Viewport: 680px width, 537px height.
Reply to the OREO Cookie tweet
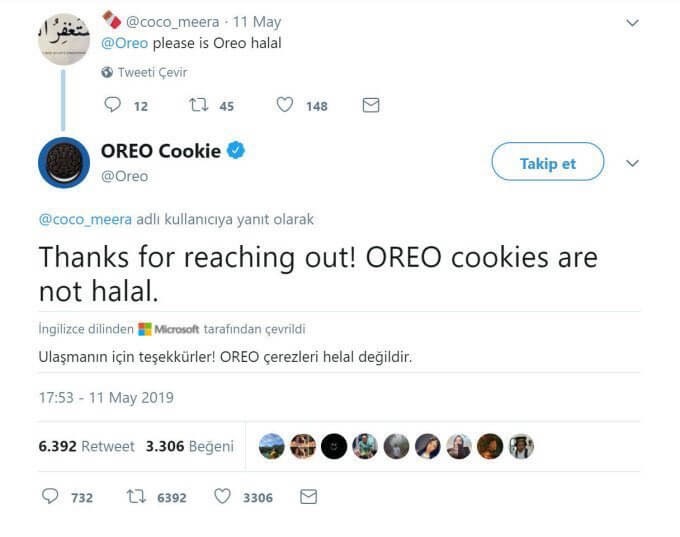51,497
